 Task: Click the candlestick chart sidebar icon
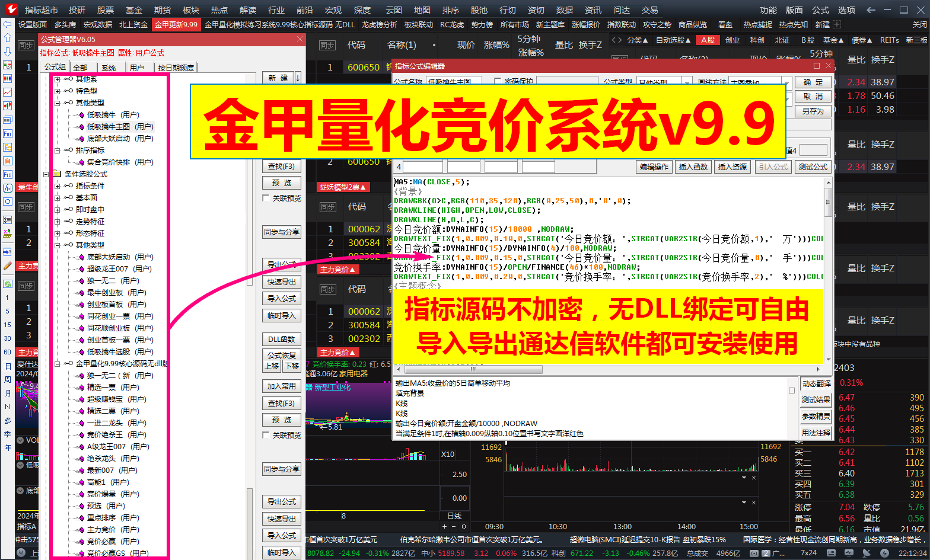[x=7, y=105]
